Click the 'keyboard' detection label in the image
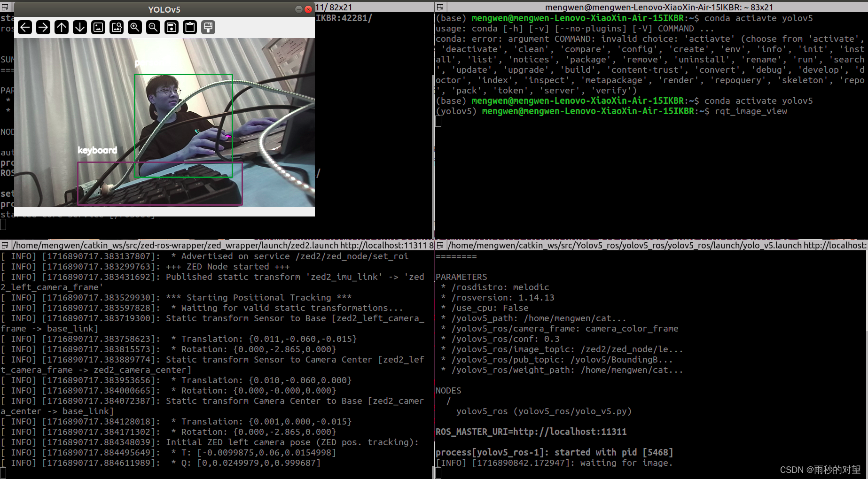 pos(97,150)
